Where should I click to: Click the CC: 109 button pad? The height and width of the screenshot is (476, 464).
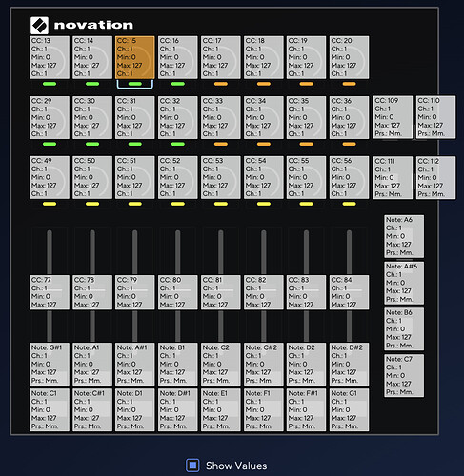[393, 117]
